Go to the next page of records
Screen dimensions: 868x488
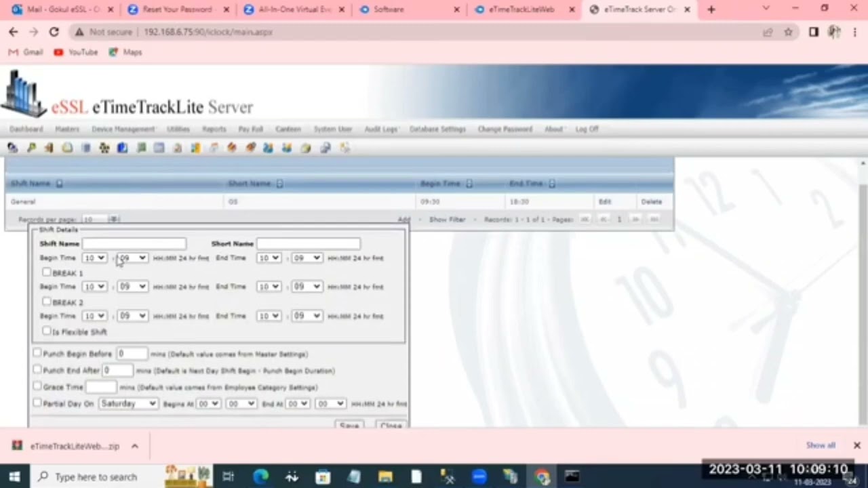[635, 220]
